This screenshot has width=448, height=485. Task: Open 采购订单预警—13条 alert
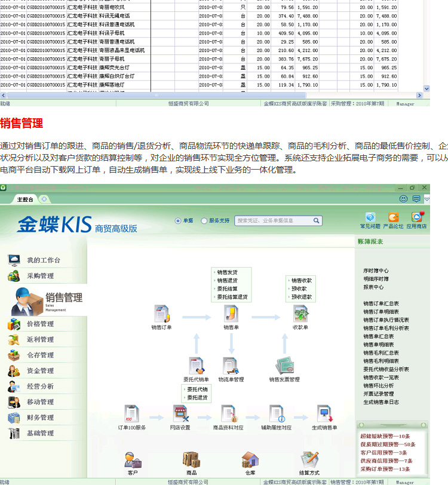point(385,469)
